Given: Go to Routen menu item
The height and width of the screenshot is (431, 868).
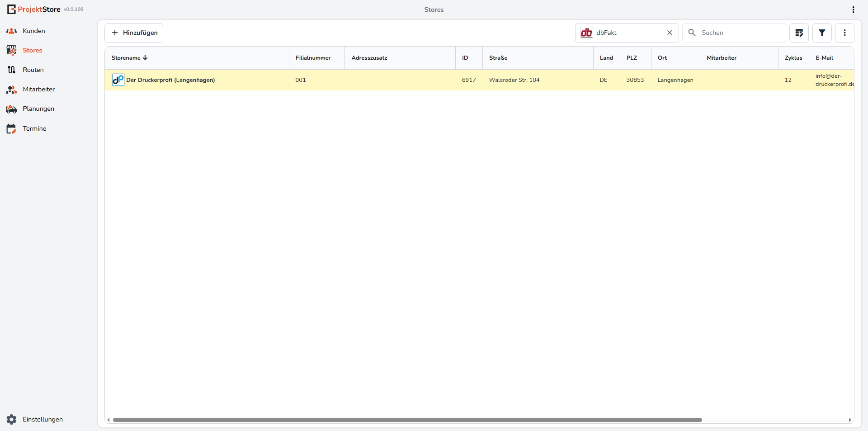Looking at the screenshot, I should click(33, 70).
